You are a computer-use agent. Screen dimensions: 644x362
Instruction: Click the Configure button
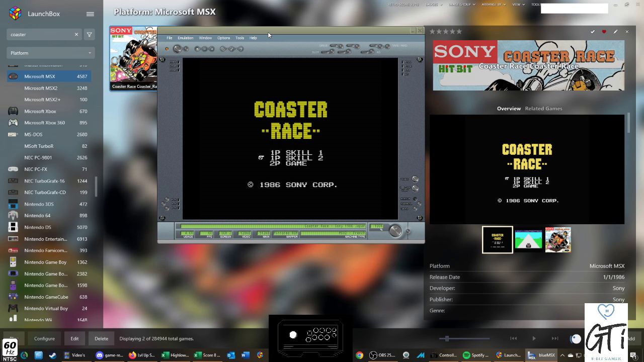click(44, 338)
